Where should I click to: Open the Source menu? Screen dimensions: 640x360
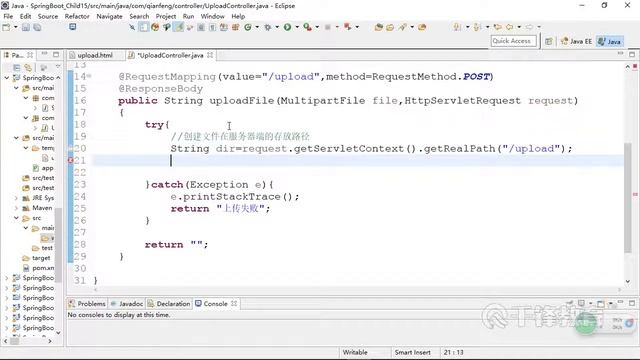(x=48, y=16)
